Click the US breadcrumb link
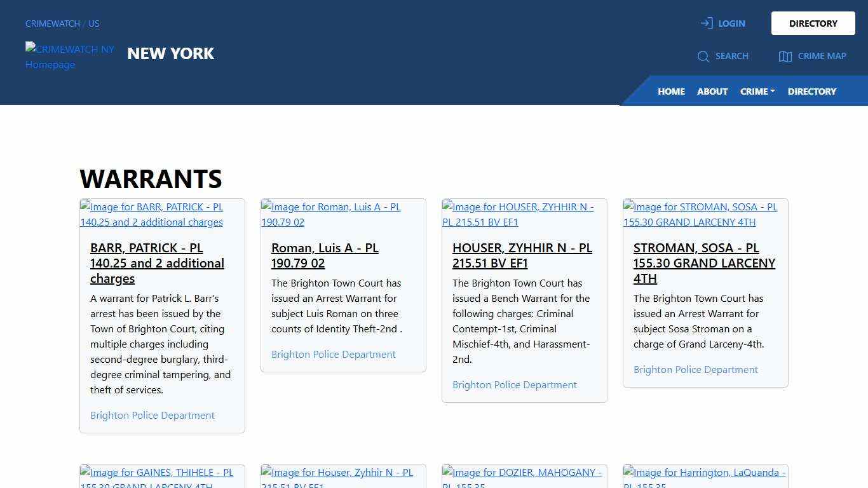Screen dimensions: 868x488 94,24
